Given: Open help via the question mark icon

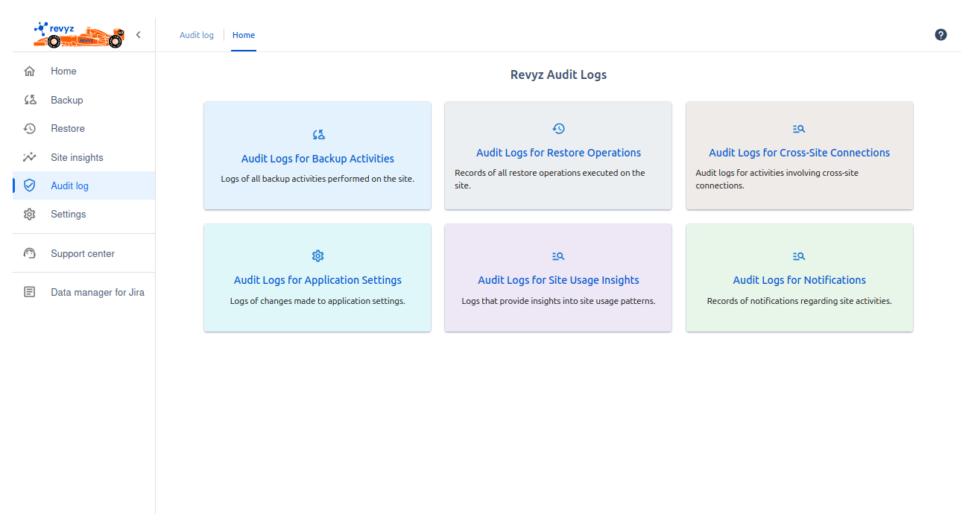Looking at the screenshot, I should click(941, 35).
